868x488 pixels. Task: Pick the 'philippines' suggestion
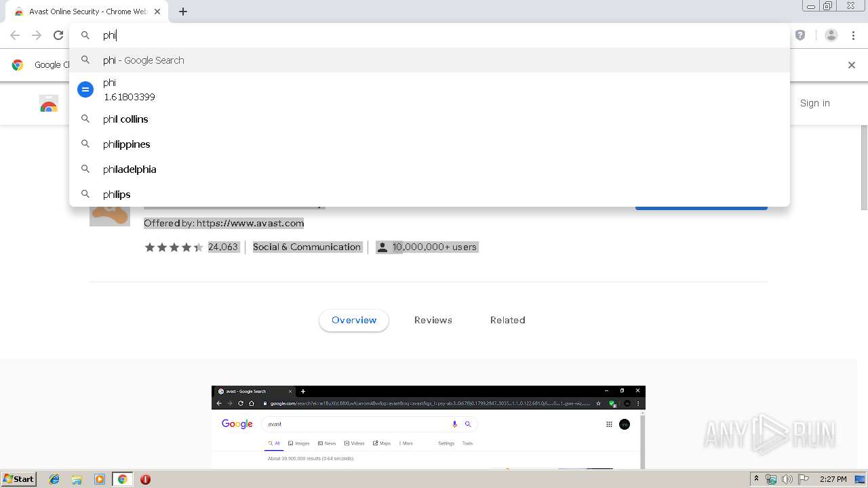tap(429, 144)
